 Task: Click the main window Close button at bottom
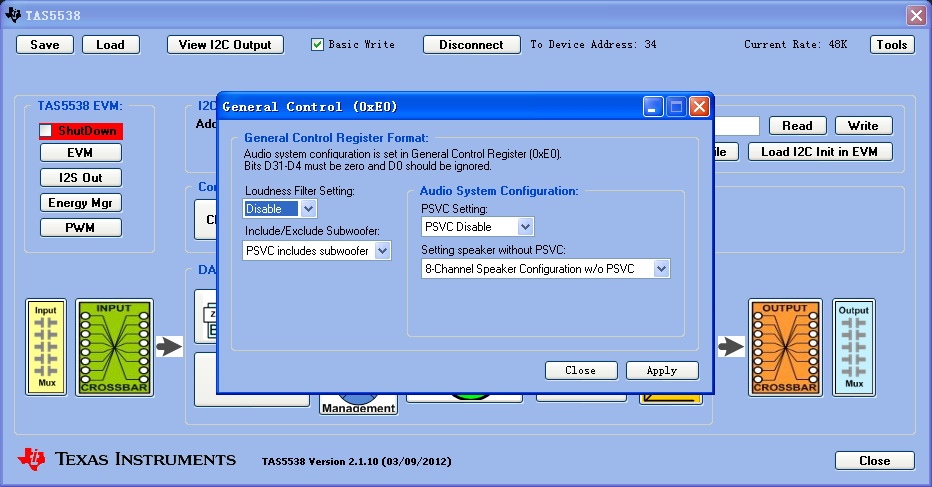click(874, 461)
